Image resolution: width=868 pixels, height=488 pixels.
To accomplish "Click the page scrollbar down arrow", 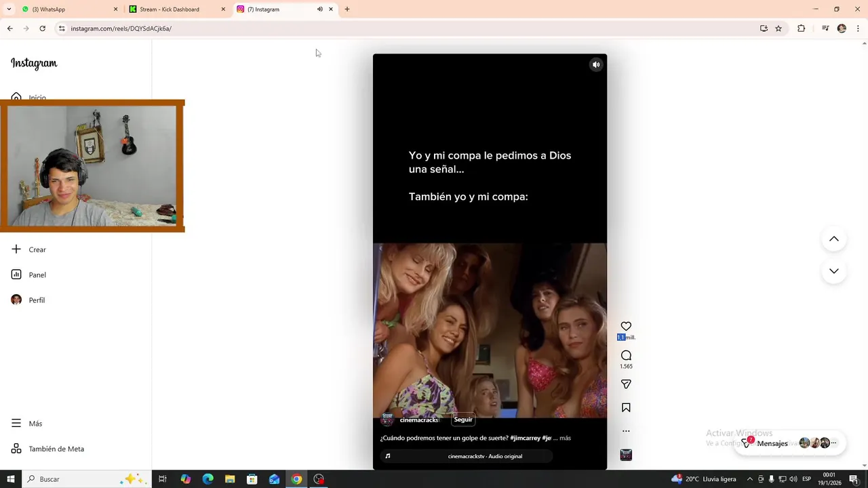I will point(865,466).
